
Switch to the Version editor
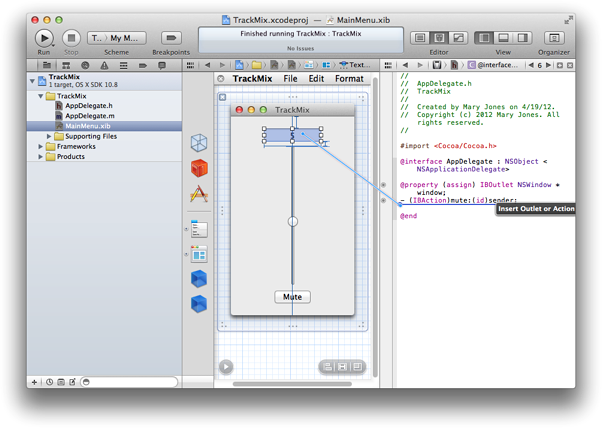pyautogui.click(x=458, y=38)
